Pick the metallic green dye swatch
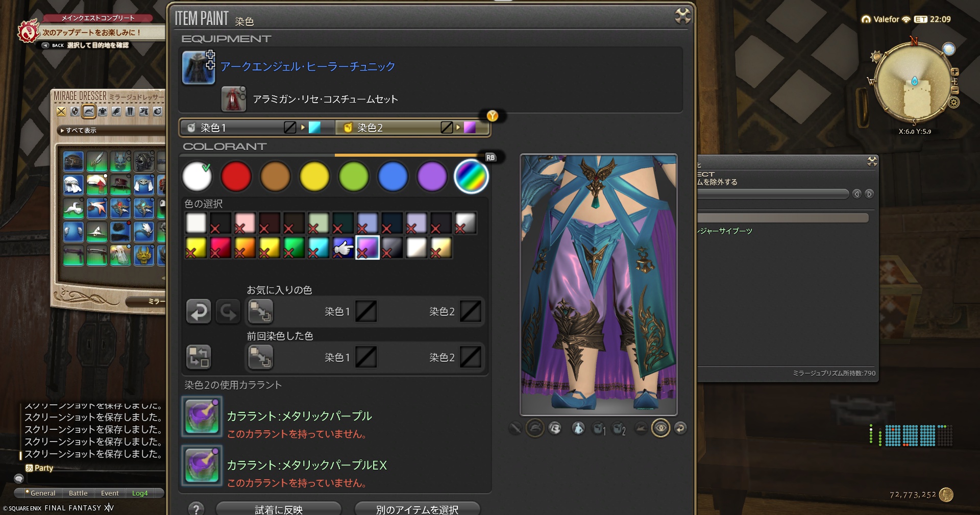This screenshot has width=980, height=515. tap(294, 248)
